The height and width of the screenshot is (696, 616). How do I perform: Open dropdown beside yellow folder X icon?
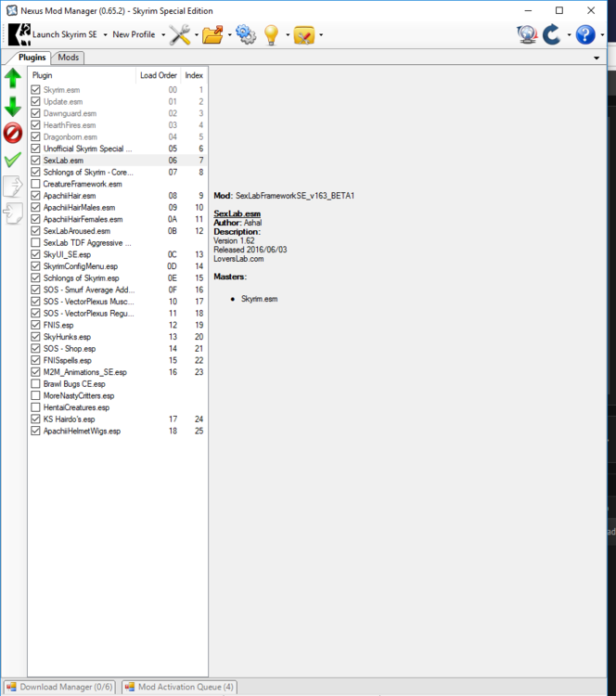click(321, 35)
